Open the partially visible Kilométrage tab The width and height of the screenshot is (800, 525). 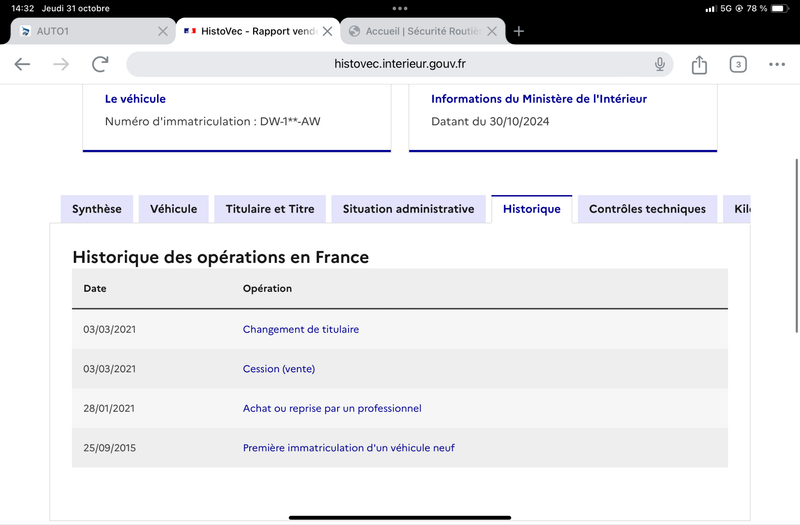tap(737, 209)
